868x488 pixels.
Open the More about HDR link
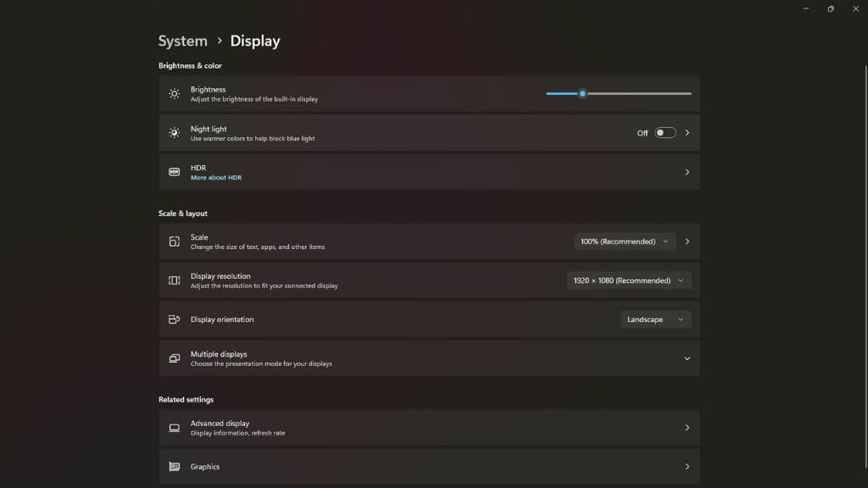coord(215,178)
